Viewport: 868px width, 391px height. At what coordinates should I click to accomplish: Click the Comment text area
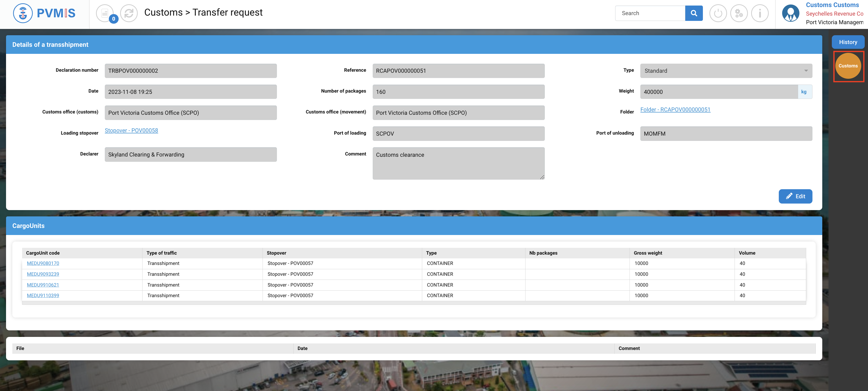(x=458, y=163)
